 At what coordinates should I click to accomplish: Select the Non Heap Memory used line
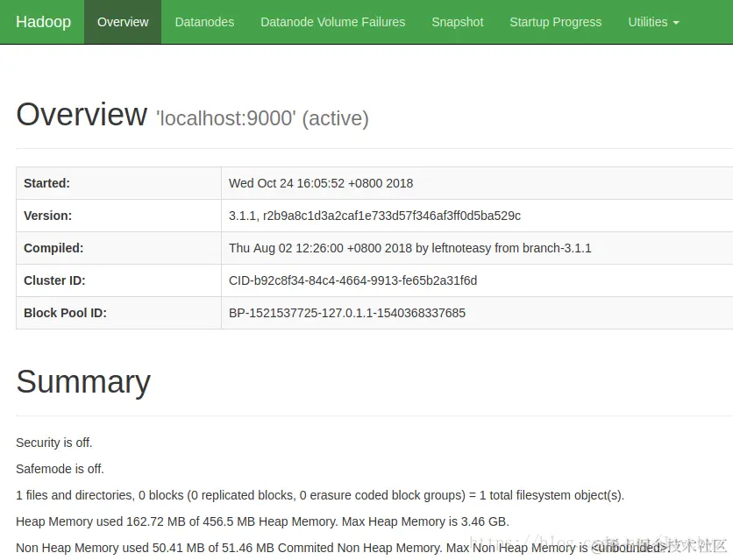342,548
